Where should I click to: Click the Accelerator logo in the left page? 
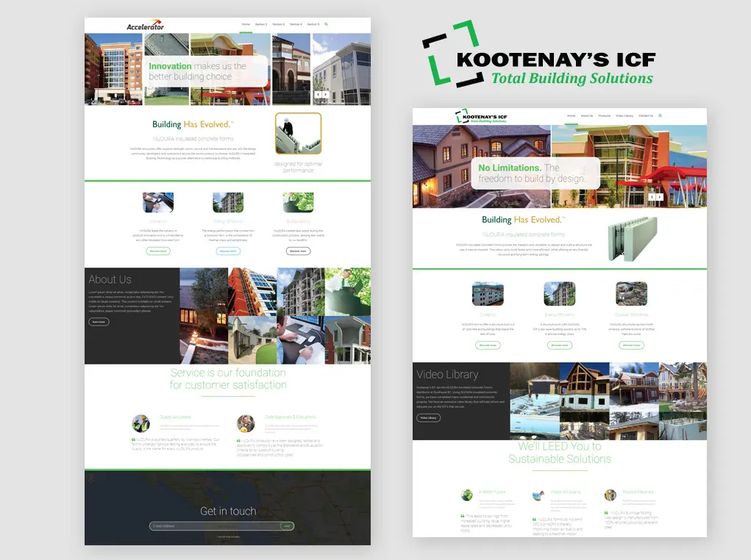point(145,26)
